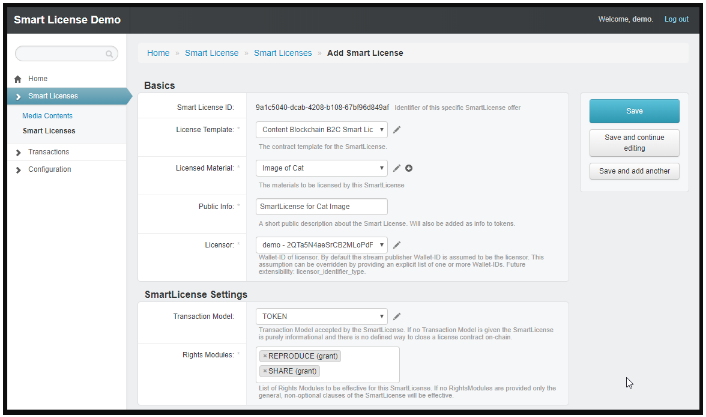706x417 pixels.
Task: Open Media Contents in sidebar
Action: coord(47,116)
